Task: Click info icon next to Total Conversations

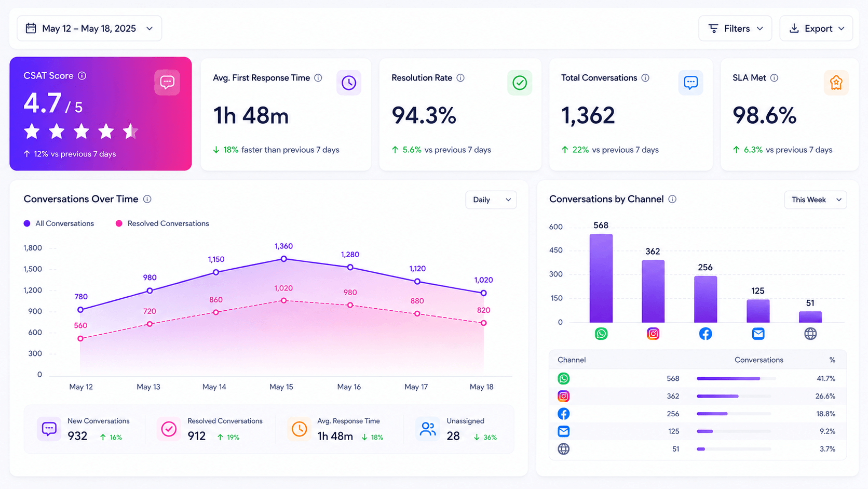Action: coord(645,78)
